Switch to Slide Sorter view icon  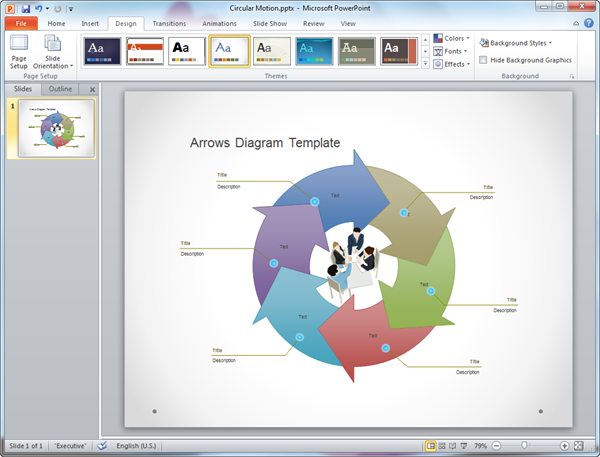click(442, 446)
